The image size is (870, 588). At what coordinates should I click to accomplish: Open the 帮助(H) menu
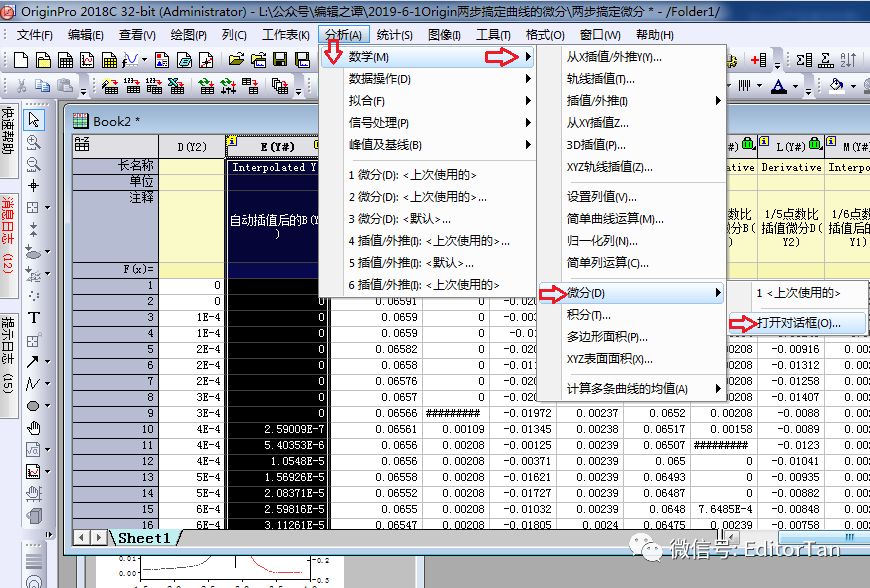[x=655, y=35]
